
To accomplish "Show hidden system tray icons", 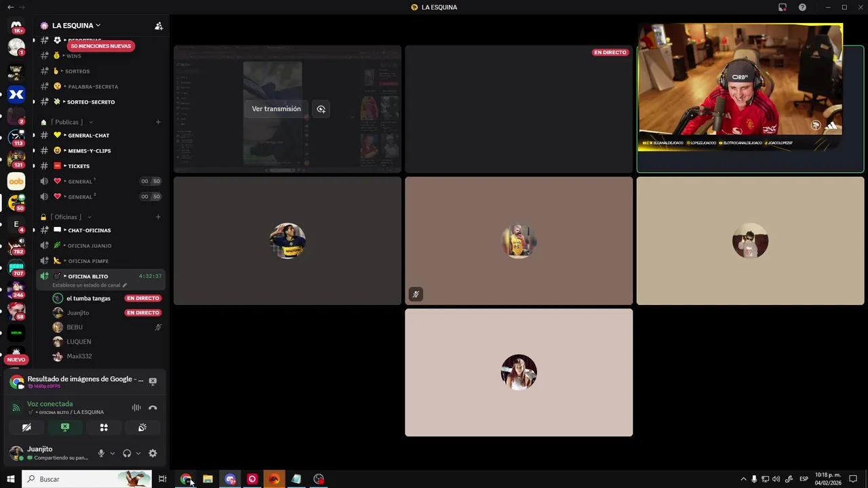I will point(743,479).
